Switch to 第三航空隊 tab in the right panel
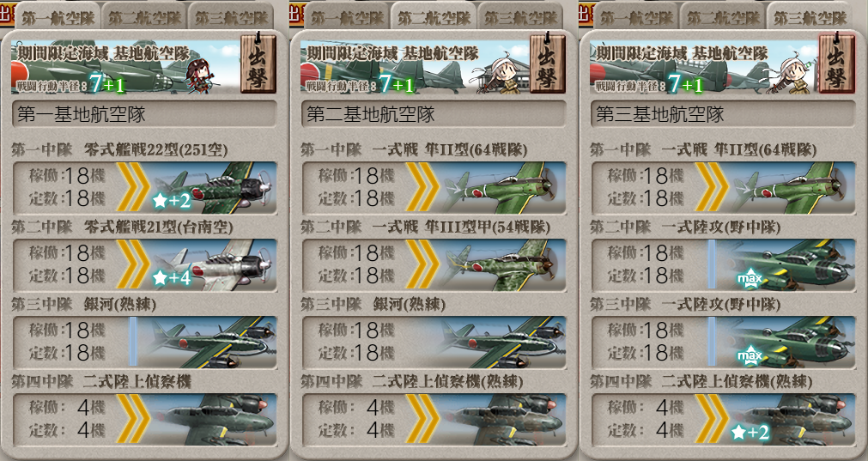The width and height of the screenshot is (868, 461). point(810,16)
